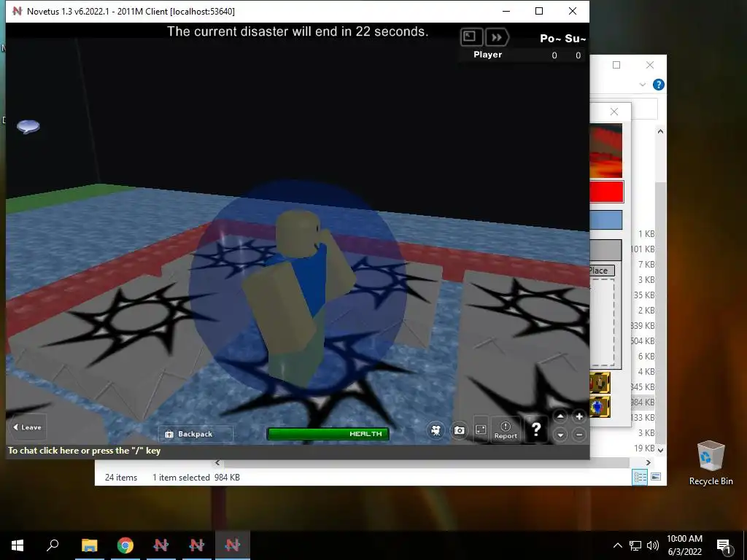Tilt camera up with the up arrow
Screen dimensions: 747x560
[x=560, y=416]
